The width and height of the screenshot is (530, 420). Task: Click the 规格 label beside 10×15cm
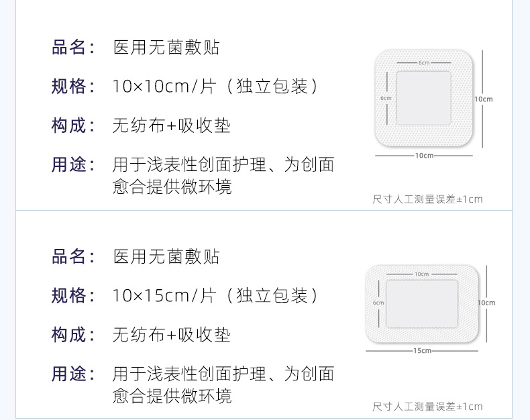(69, 296)
